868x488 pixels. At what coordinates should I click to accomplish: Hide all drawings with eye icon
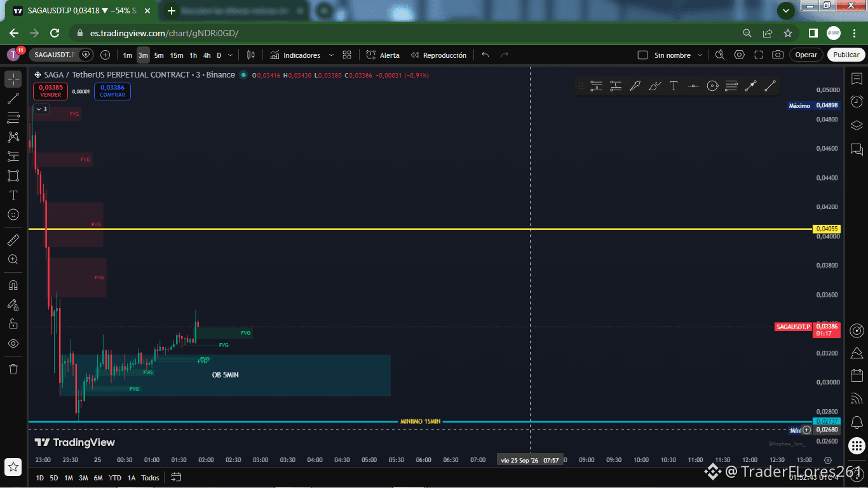[13, 344]
